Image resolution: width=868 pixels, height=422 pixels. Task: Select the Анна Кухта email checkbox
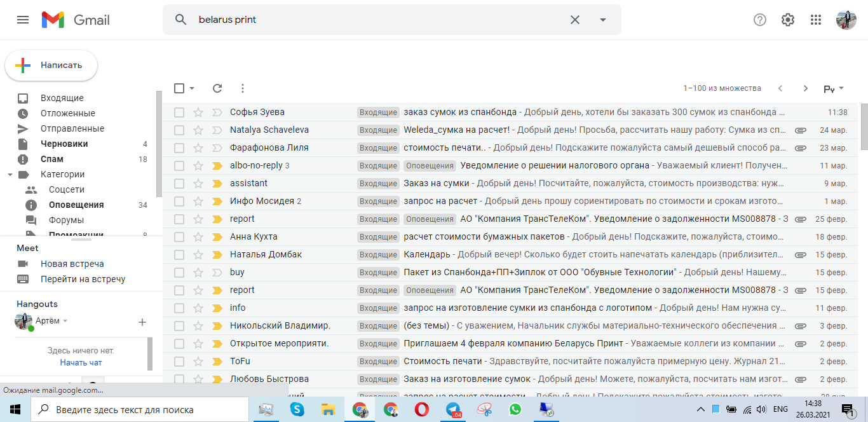coord(179,237)
